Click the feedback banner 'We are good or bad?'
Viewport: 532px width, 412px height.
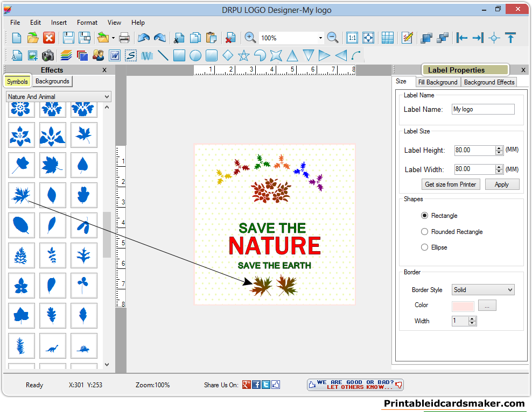pyautogui.click(x=355, y=385)
